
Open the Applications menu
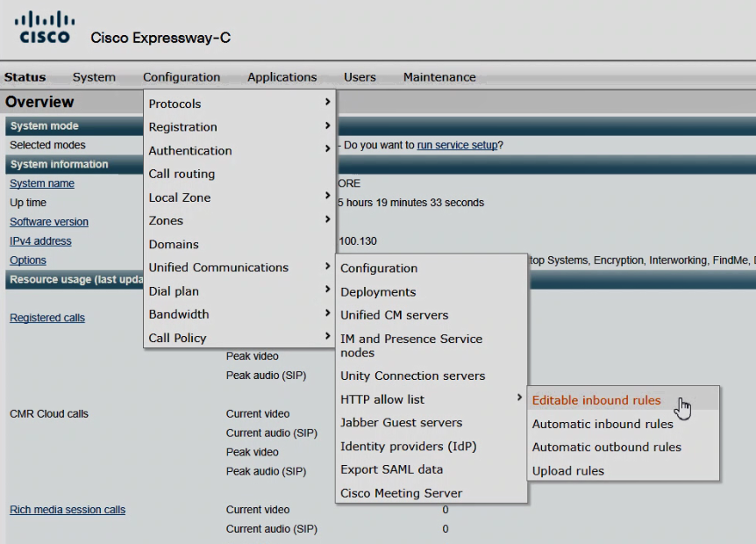(x=282, y=77)
